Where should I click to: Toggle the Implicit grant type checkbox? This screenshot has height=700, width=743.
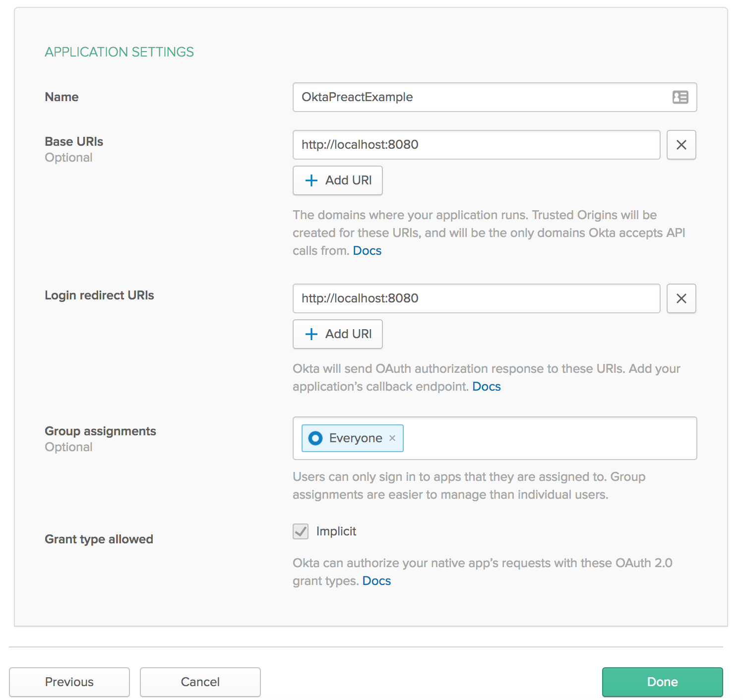pyautogui.click(x=301, y=531)
